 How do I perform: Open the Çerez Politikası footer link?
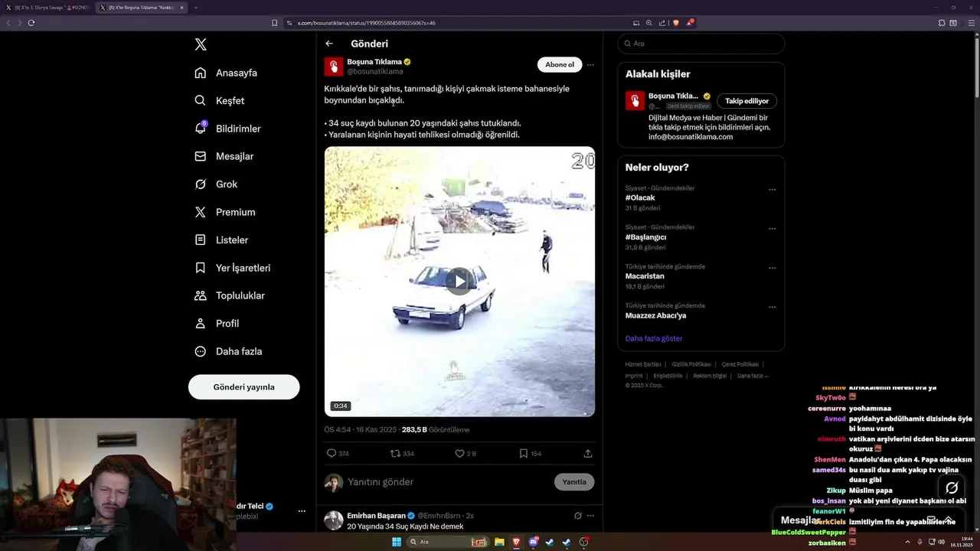pyautogui.click(x=740, y=364)
